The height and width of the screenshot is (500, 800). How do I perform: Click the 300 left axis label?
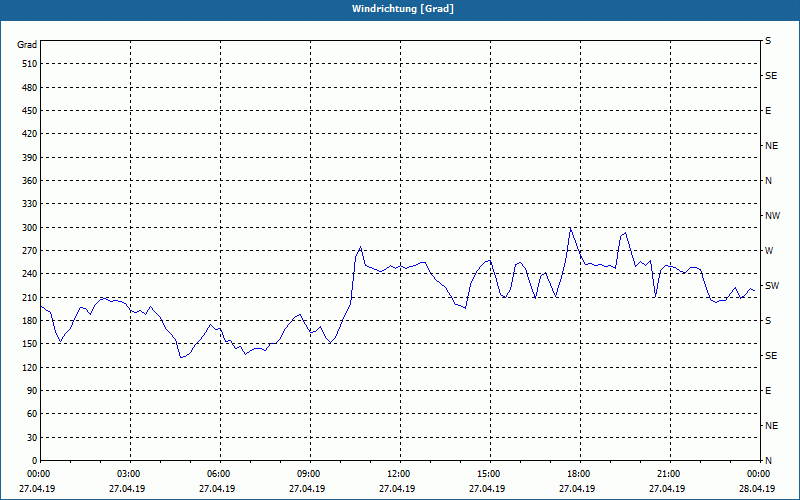[30, 228]
